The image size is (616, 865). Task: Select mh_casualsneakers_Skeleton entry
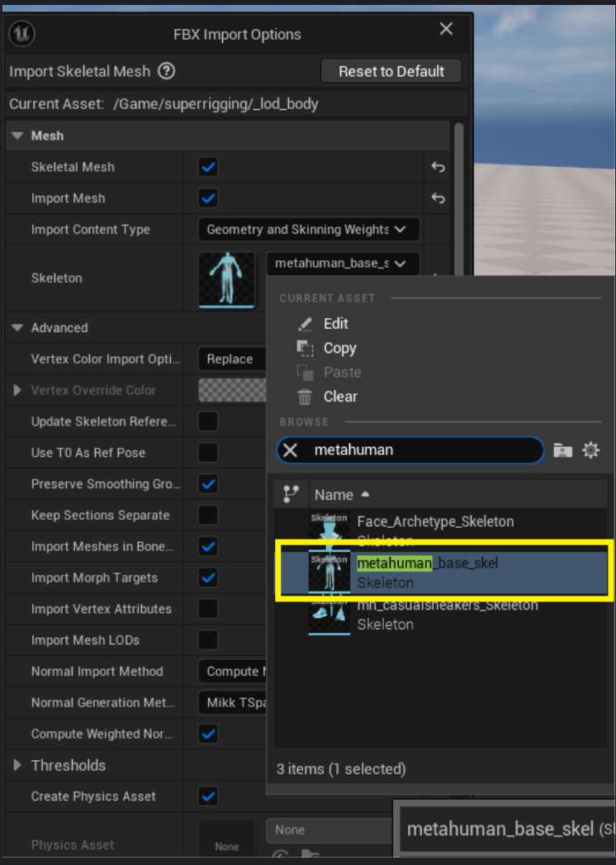(441, 615)
